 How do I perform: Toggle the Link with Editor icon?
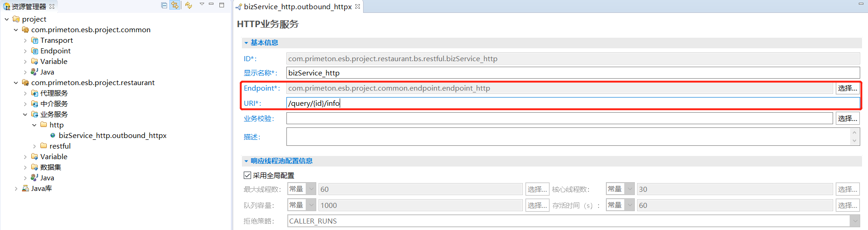click(x=175, y=6)
